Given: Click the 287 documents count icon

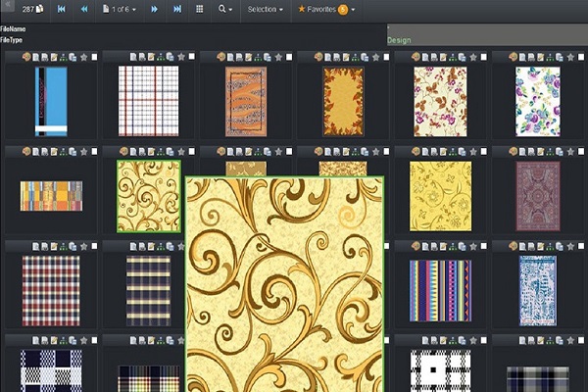Looking at the screenshot, I should (32, 9).
